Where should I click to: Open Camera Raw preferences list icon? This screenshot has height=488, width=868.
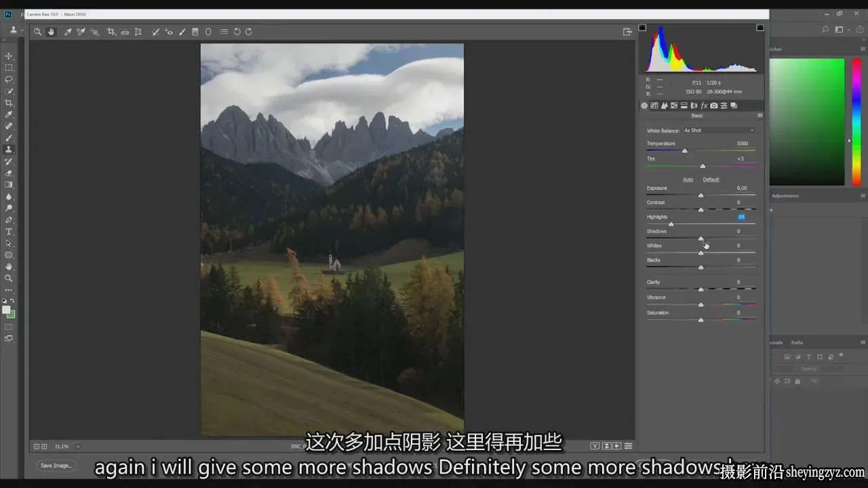(224, 32)
